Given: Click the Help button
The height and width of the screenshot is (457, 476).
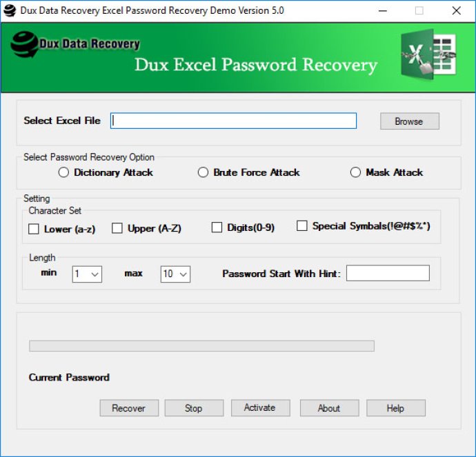Looking at the screenshot, I should coord(396,408).
